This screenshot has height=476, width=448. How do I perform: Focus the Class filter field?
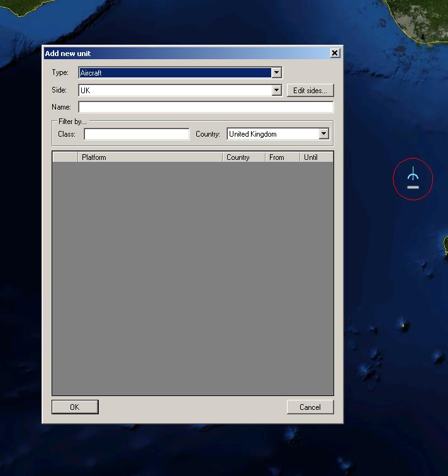(137, 134)
